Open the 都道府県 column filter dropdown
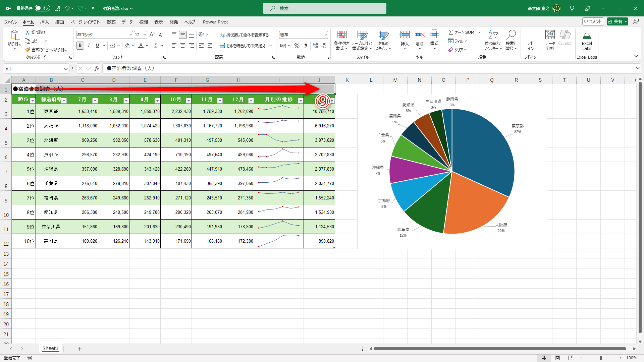644x362 pixels. coord(64,101)
